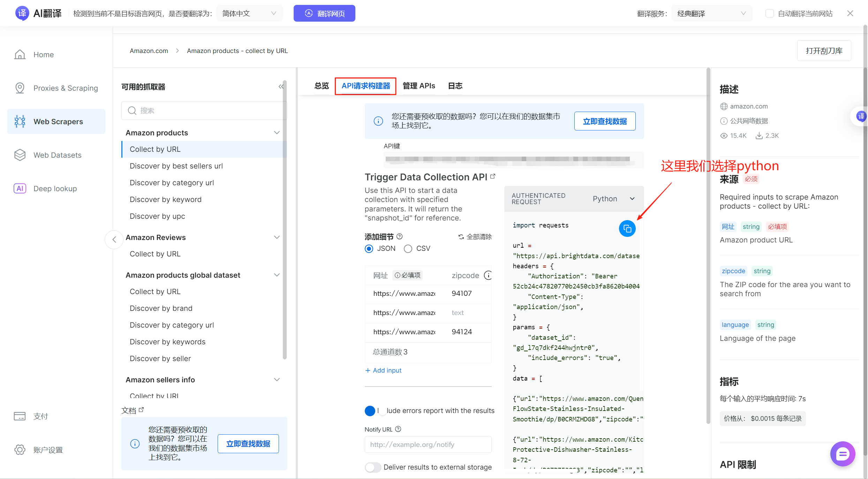The height and width of the screenshot is (479, 868).
Task: Open the chat support bubble
Action: [843, 454]
